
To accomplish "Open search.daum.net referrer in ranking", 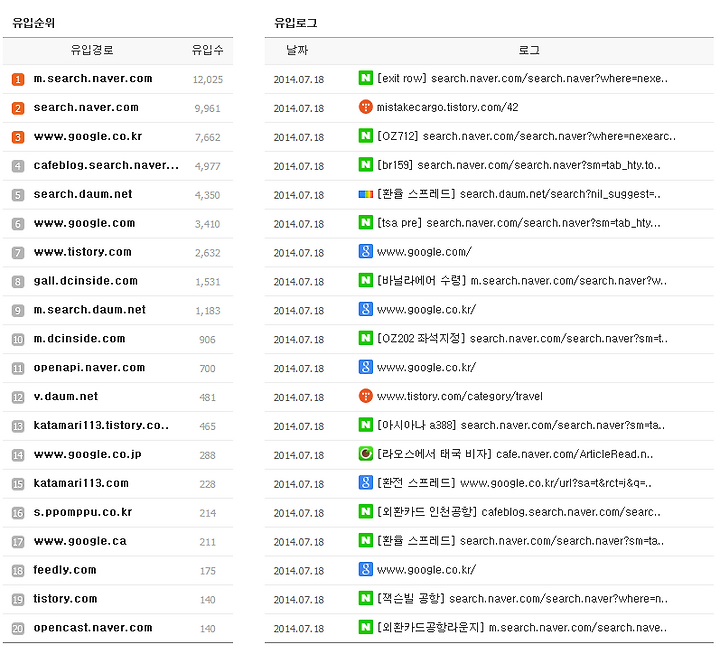I will click(x=83, y=194).
